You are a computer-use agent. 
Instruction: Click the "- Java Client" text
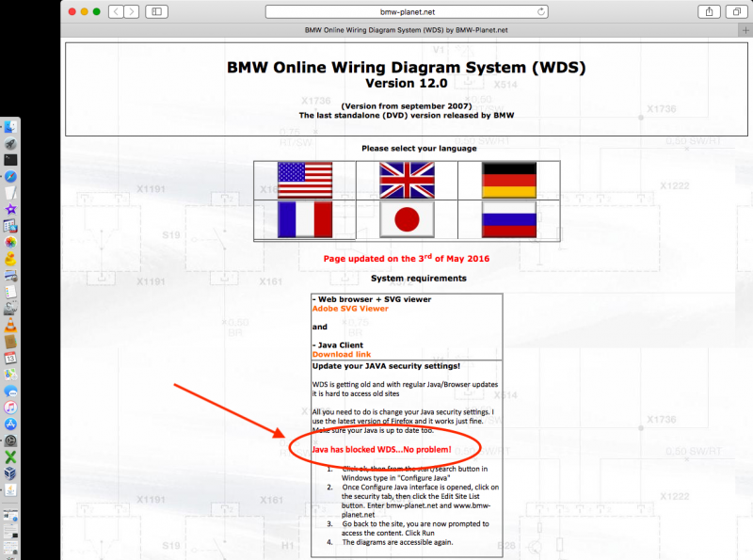338,345
